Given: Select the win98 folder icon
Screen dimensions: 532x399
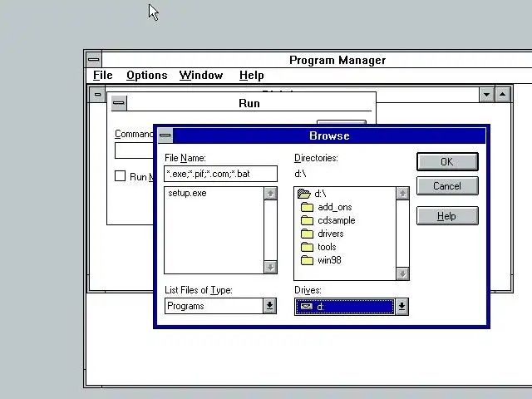Looking at the screenshot, I should tap(307, 260).
